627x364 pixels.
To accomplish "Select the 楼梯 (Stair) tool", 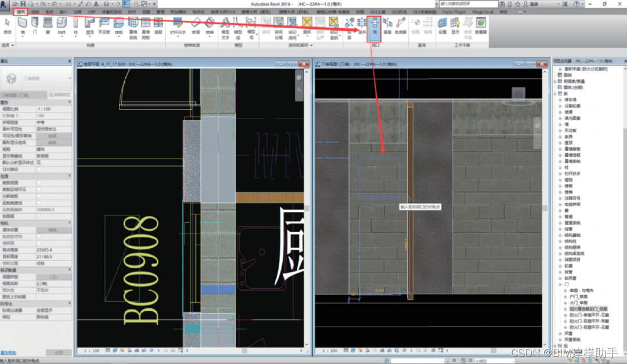I will coord(210,26).
